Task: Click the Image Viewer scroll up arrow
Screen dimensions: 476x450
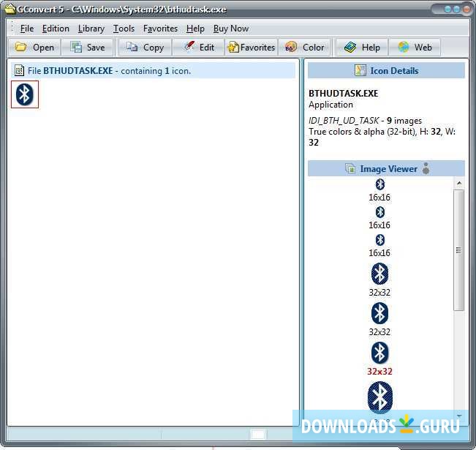Action: (459, 183)
